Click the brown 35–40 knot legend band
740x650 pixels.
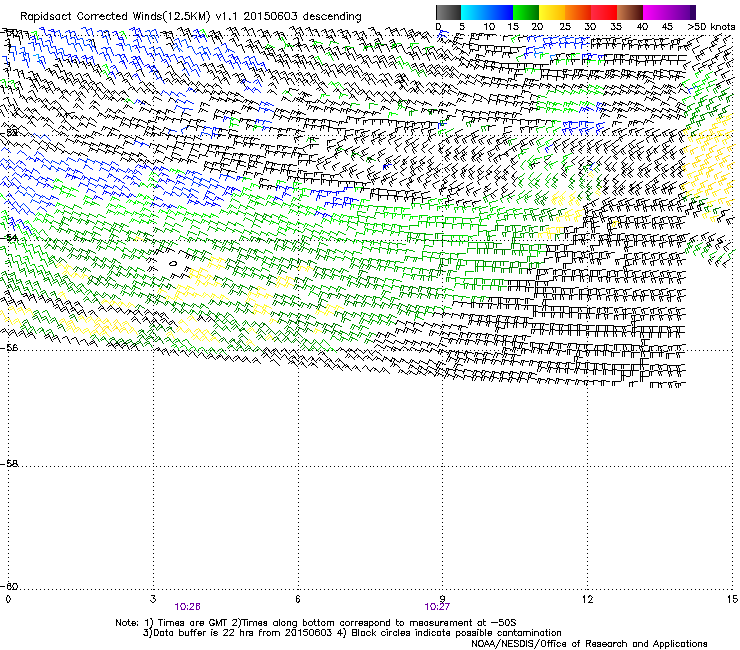click(x=630, y=12)
